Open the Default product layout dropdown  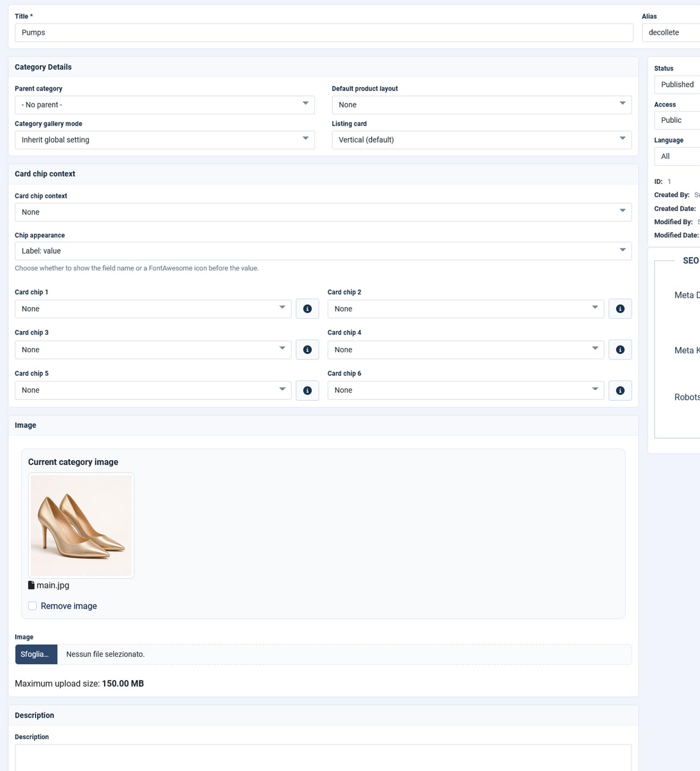pos(482,105)
